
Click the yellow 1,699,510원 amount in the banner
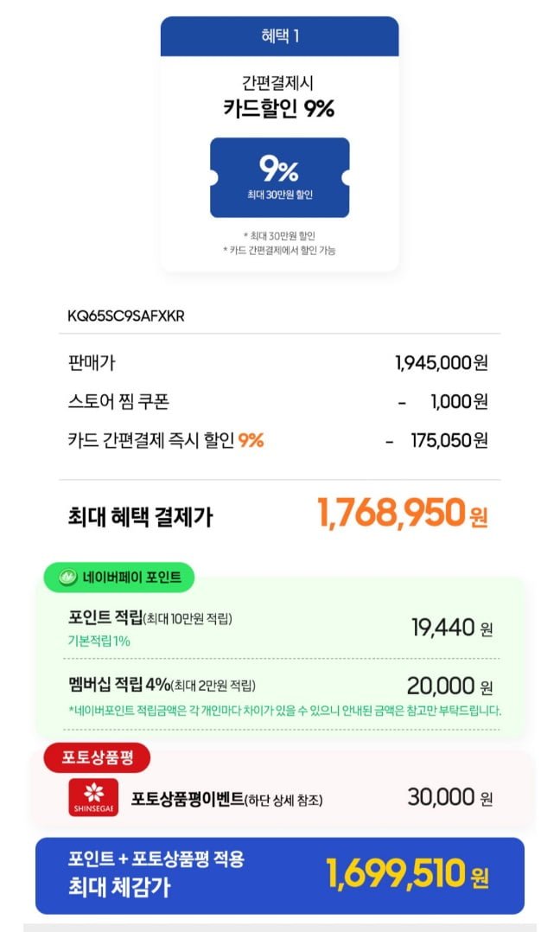(x=406, y=873)
